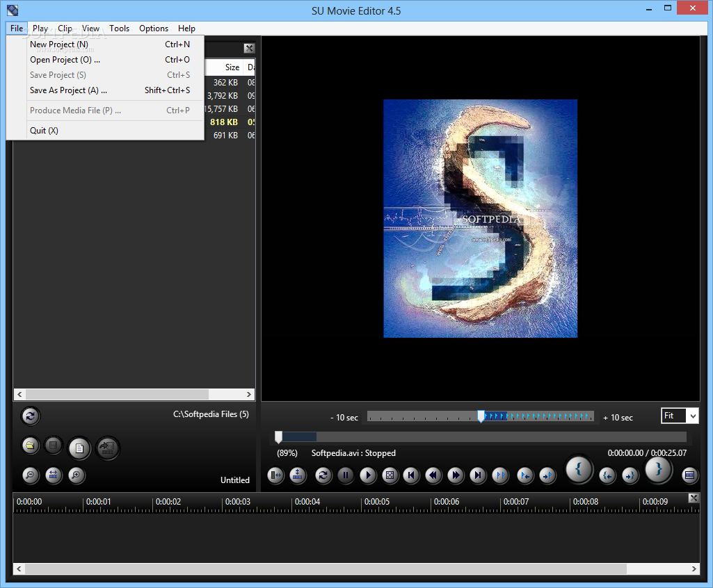Click the open project folder icon
713x588 pixels.
[30, 446]
